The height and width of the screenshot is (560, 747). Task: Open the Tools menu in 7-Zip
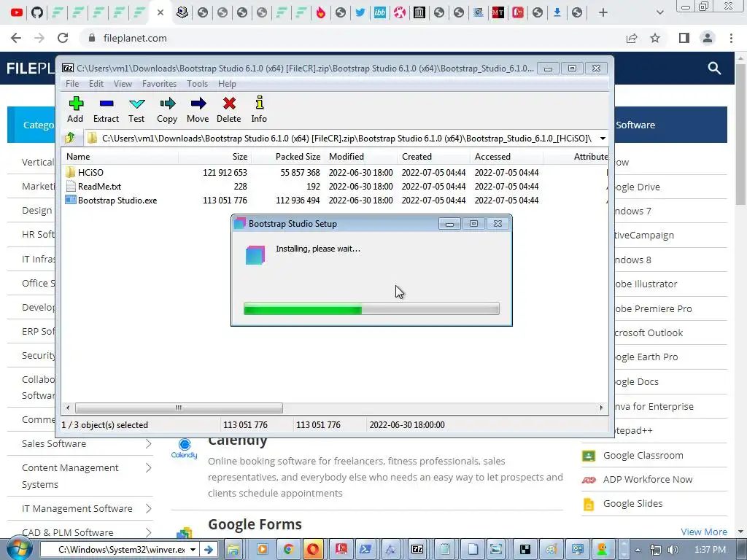tap(197, 84)
